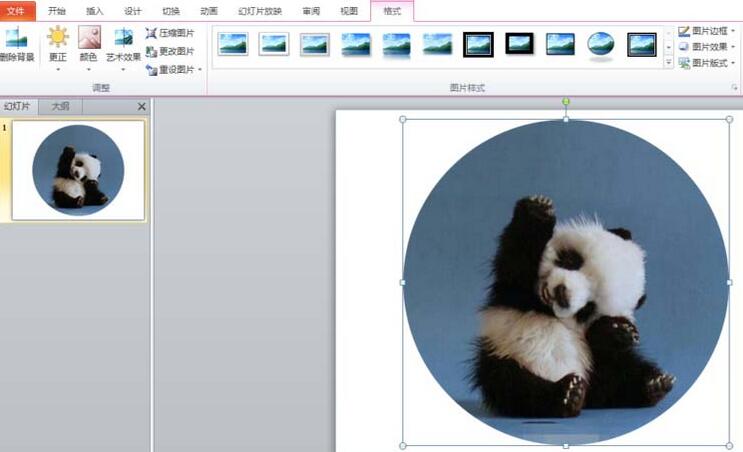Click the right-middle sizing handle of picture
The height and width of the screenshot is (452, 743).
pyautogui.click(x=729, y=282)
